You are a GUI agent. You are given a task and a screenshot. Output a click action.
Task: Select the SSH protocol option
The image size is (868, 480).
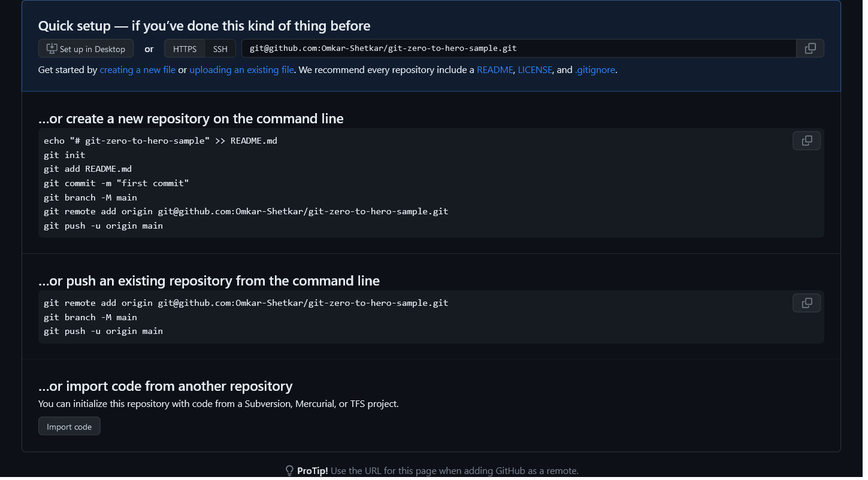pyautogui.click(x=220, y=49)
